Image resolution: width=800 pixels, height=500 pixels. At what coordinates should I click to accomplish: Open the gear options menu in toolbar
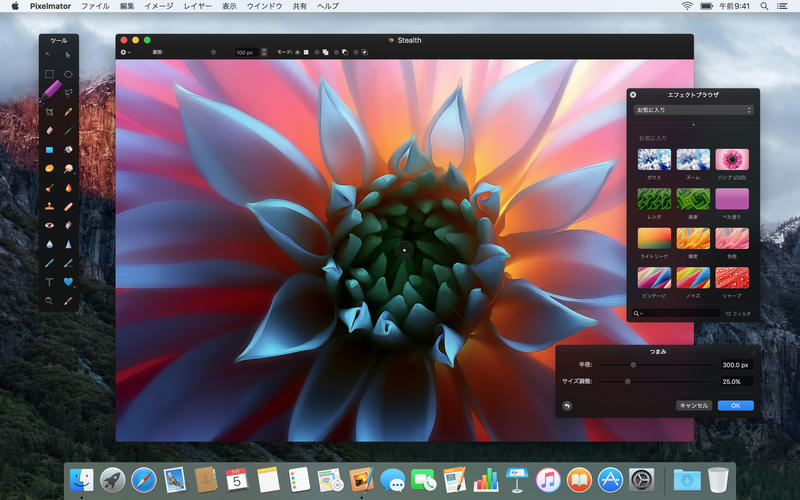point(125,52)
